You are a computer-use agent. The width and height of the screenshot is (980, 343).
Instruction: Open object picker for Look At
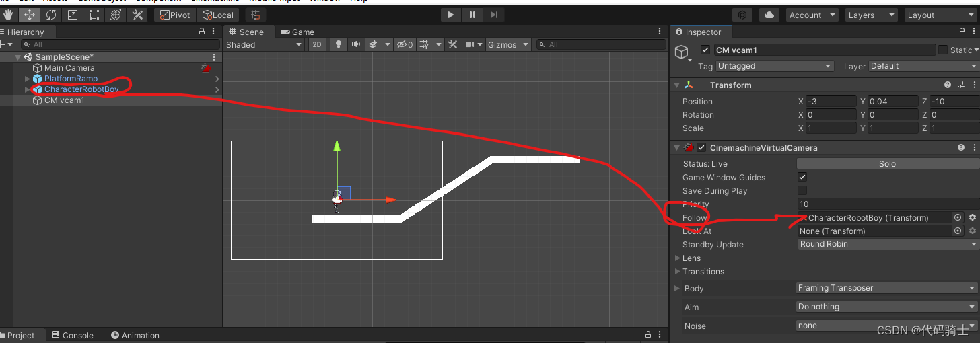point(958,231)
